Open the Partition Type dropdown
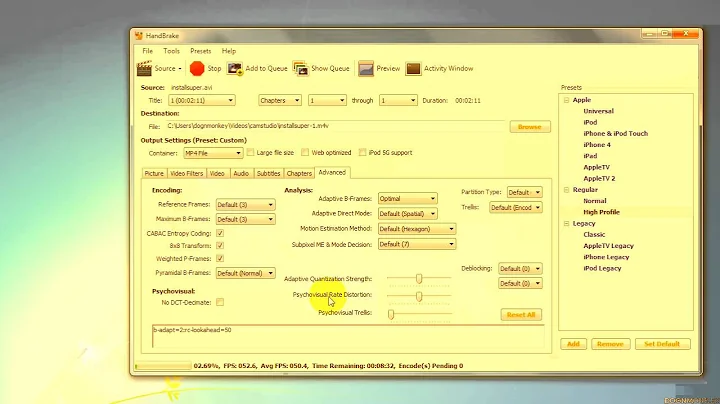Screen dimensions: 720x404 pyautogui.click(x=524, y=192)
